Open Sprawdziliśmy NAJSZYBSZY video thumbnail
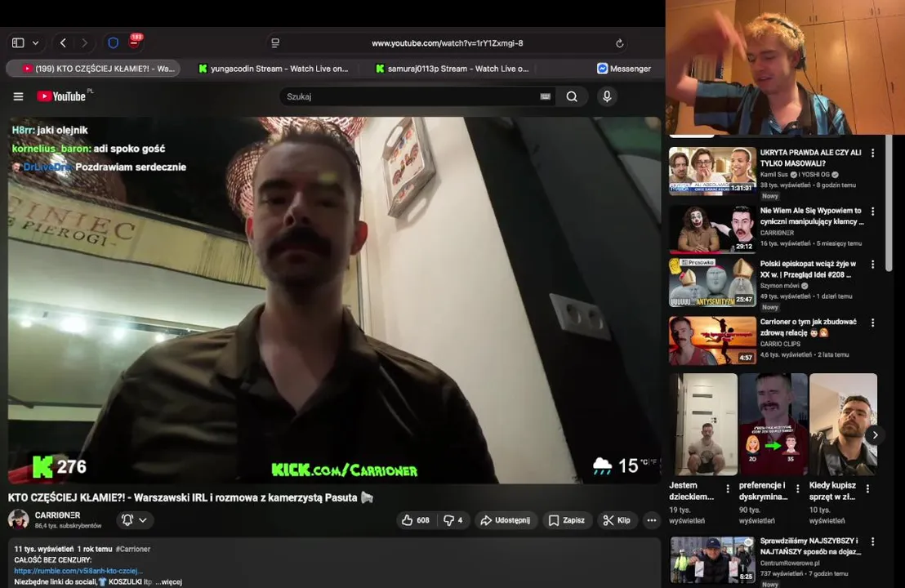905x588 pixels. click(712, 559)
